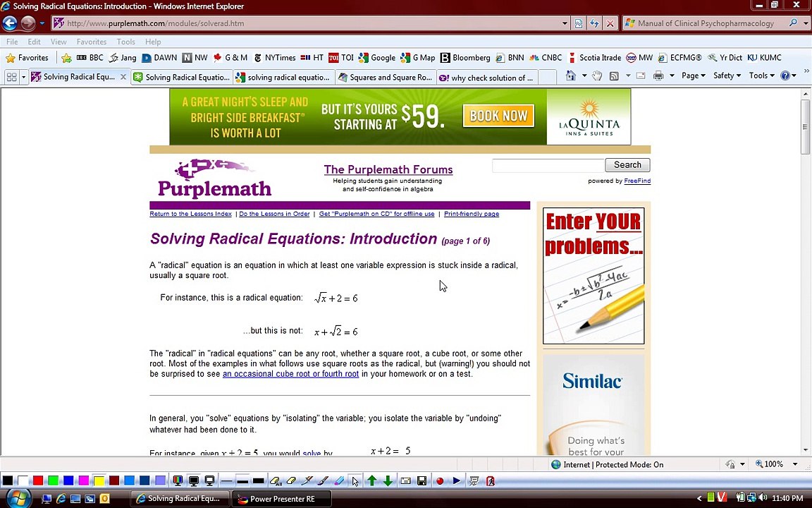
Task: Click the Purplemath site search field
Action: (548, 165)
